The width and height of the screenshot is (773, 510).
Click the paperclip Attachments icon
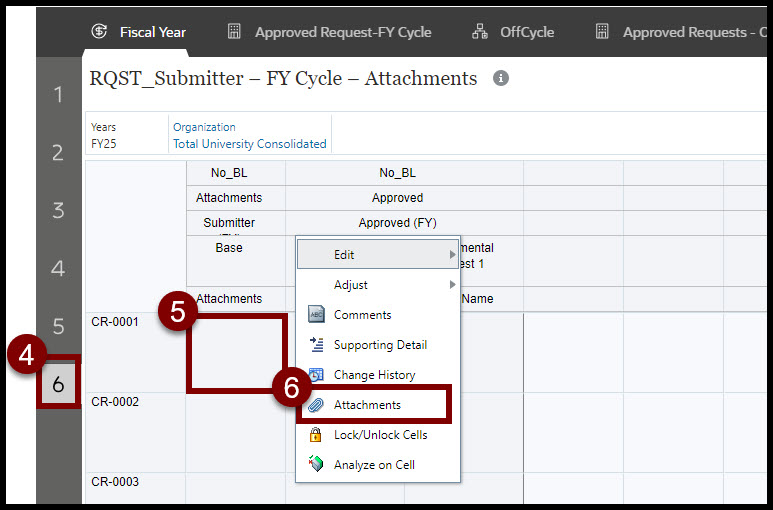(316, 405)
